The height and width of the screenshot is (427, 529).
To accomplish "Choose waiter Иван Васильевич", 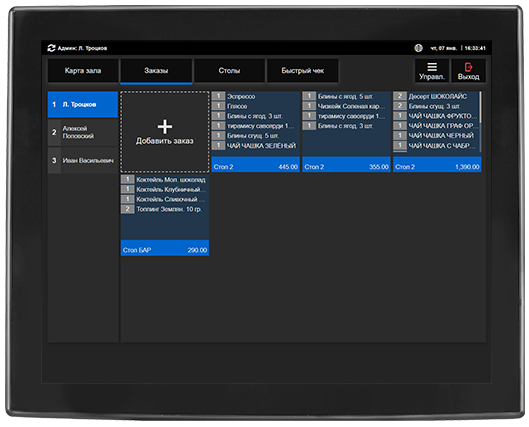I will (83, 161).
